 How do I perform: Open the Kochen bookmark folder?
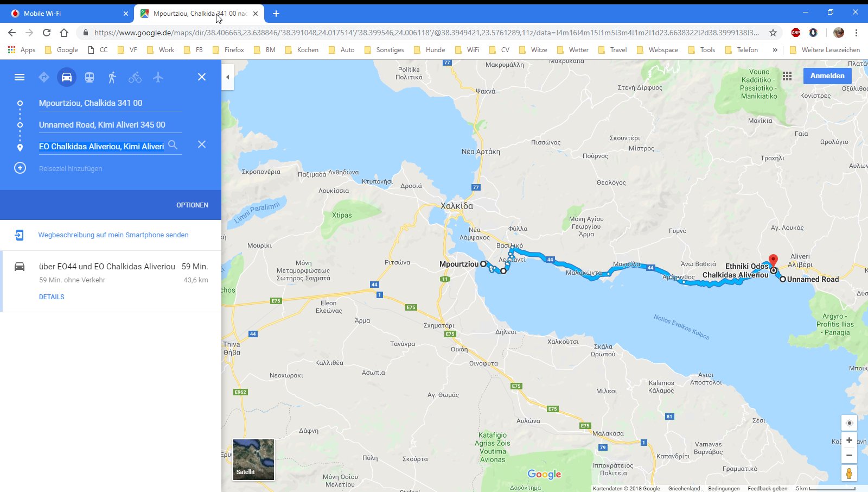tap(302, 49)
